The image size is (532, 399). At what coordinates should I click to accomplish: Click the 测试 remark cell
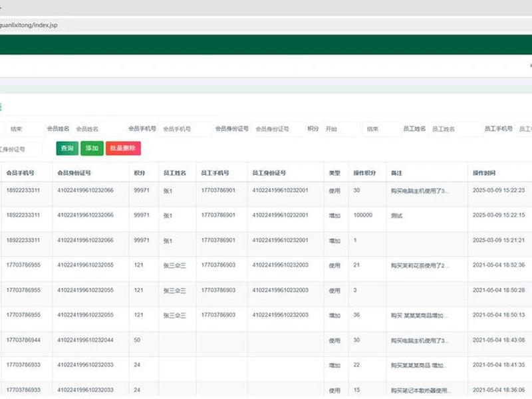(396, 215)
